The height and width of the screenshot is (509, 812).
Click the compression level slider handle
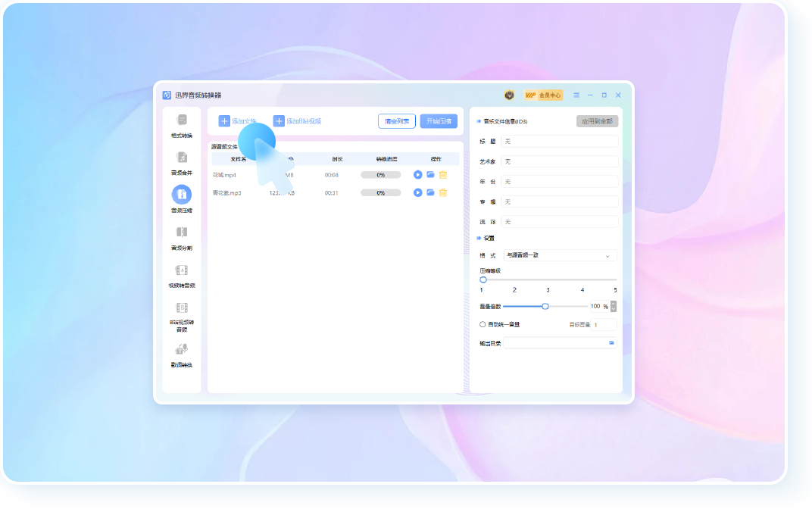coord(483,279)
